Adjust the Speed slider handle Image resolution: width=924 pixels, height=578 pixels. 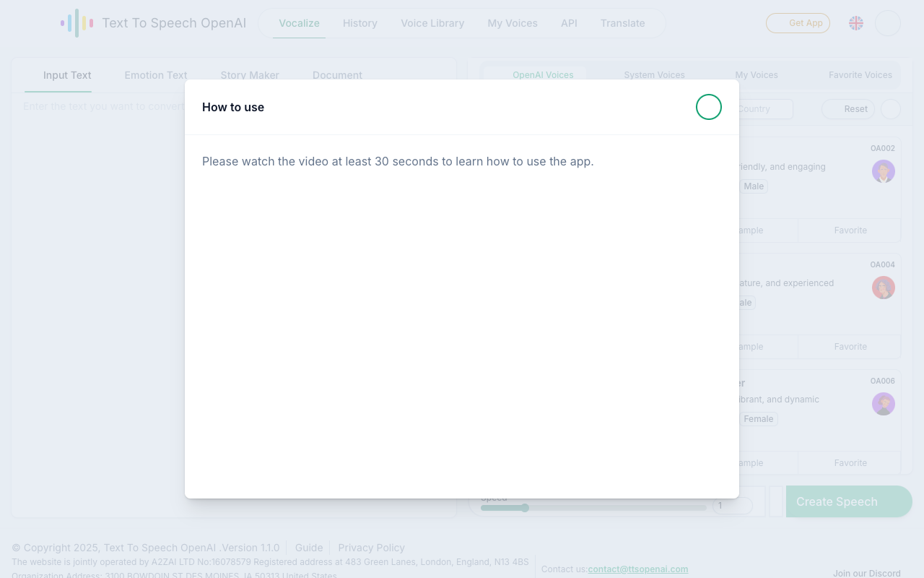(525, 508)
